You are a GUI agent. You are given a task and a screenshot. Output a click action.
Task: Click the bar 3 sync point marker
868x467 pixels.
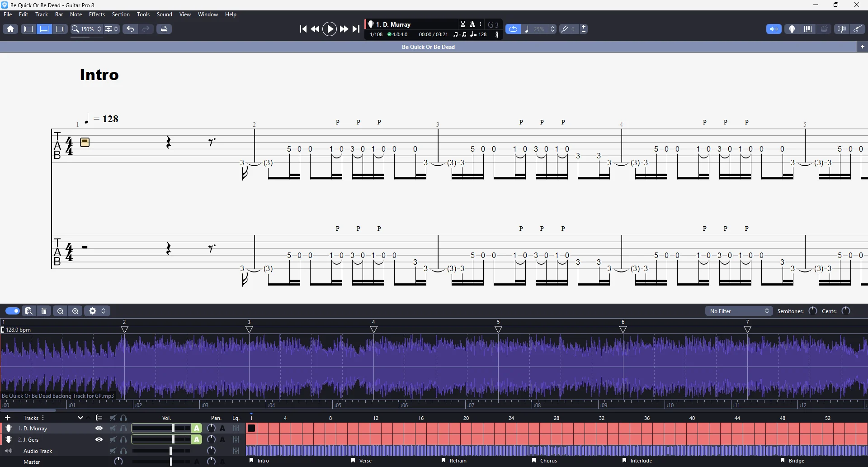tap(249, 330)
